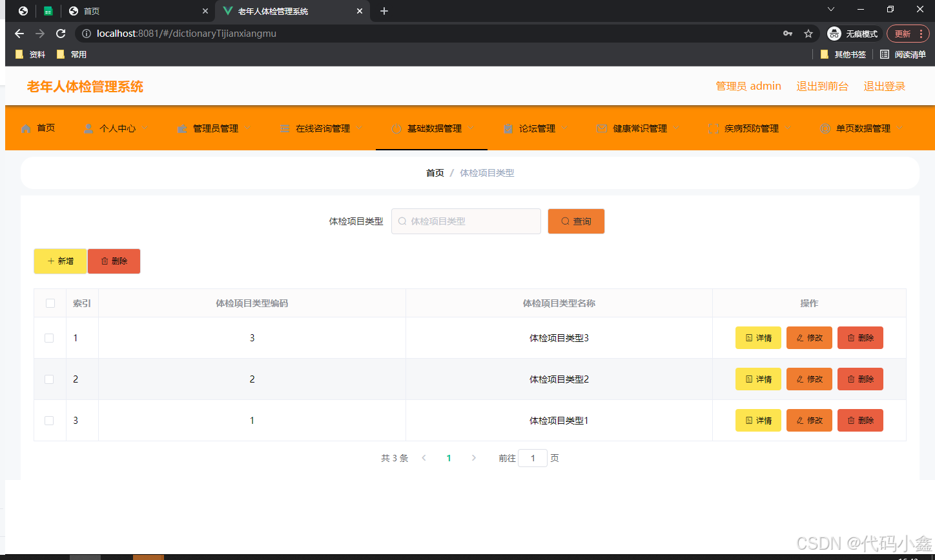The height and width of the screenshot is (560, 935).
Task: Click the circle icon beside 单页数据管理
Action: [x=825, y=128]
